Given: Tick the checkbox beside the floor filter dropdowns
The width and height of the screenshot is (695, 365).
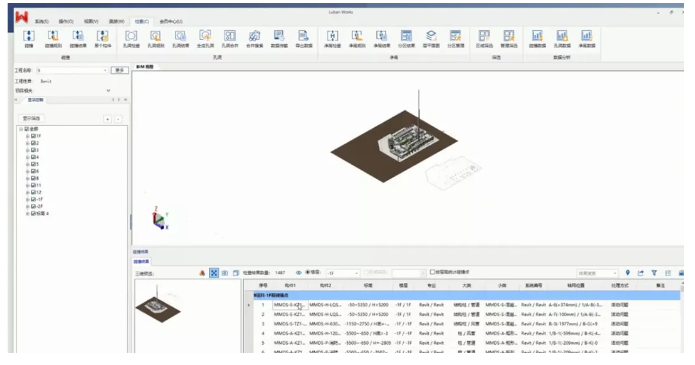Looking at the screenshot, I should (x=432, y=272).
